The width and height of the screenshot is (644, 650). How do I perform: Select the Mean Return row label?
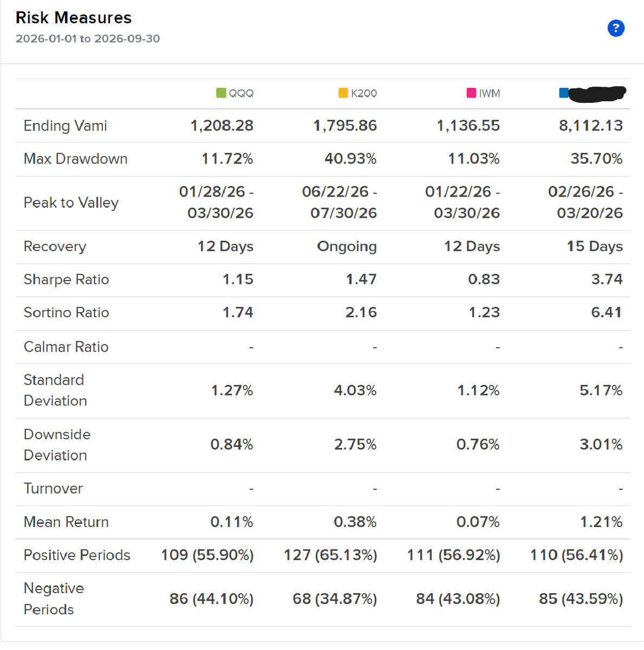coord(66,522)
